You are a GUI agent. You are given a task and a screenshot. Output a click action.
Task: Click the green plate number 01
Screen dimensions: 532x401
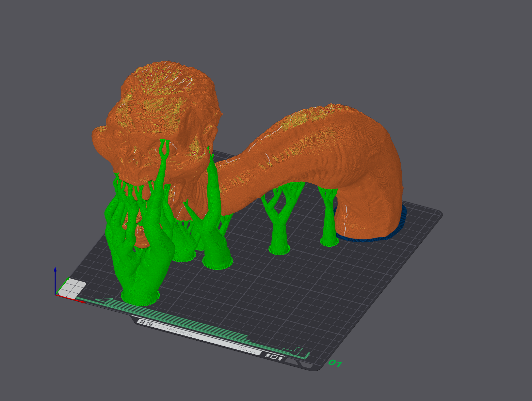(x=335, y=363)
